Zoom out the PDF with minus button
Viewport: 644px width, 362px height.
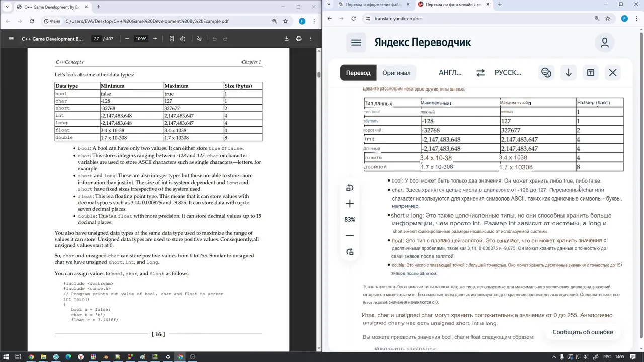[127, 39]
